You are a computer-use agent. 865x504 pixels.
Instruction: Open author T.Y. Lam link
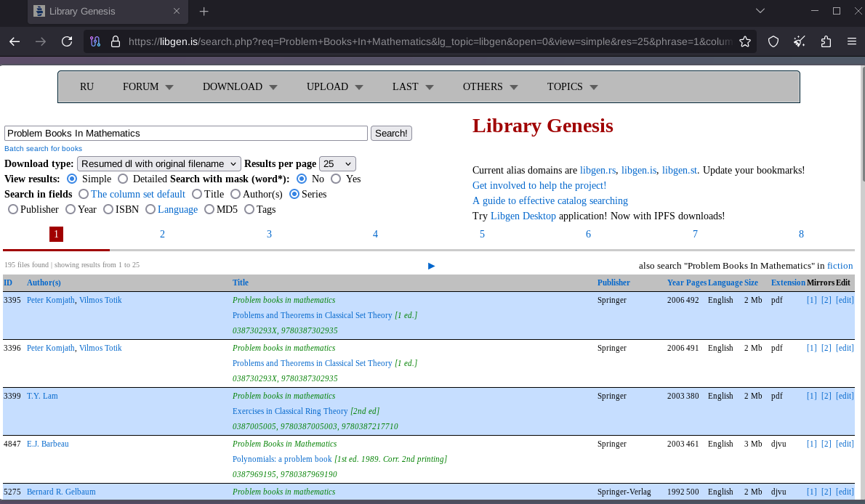point(42,396)
